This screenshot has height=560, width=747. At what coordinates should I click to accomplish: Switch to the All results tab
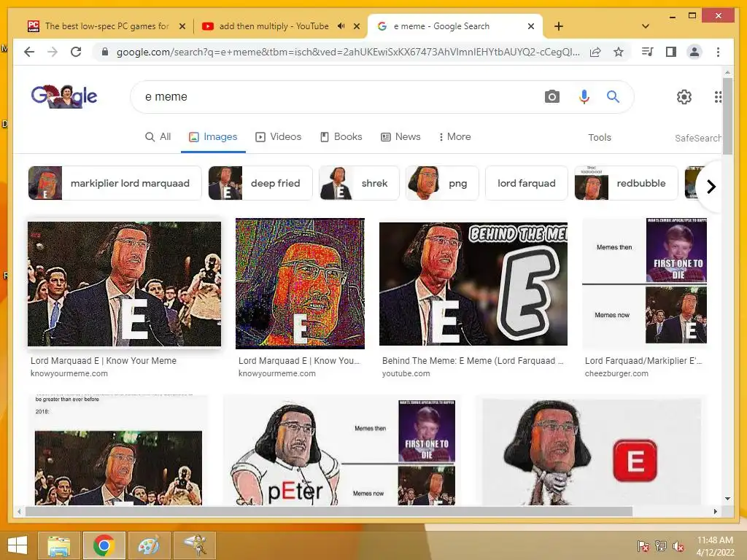pyautogui.click(x=158, y=137)
